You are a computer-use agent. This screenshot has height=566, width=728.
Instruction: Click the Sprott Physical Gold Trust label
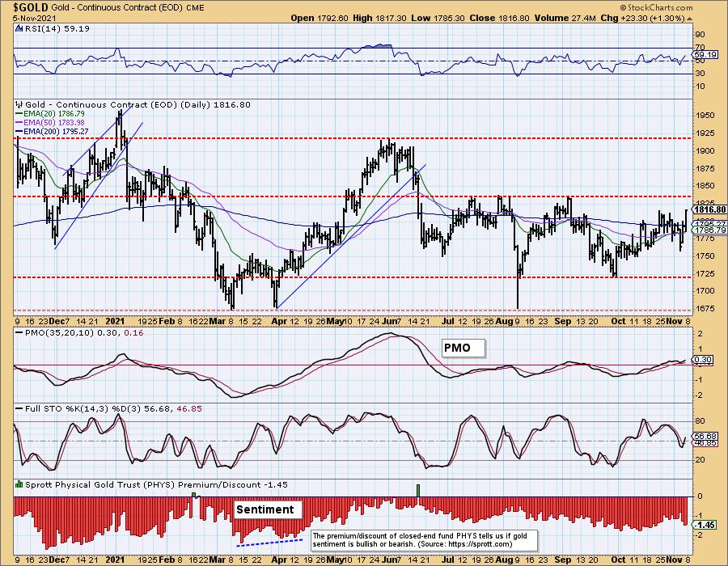pyautogui.click(x=156, y=485)
